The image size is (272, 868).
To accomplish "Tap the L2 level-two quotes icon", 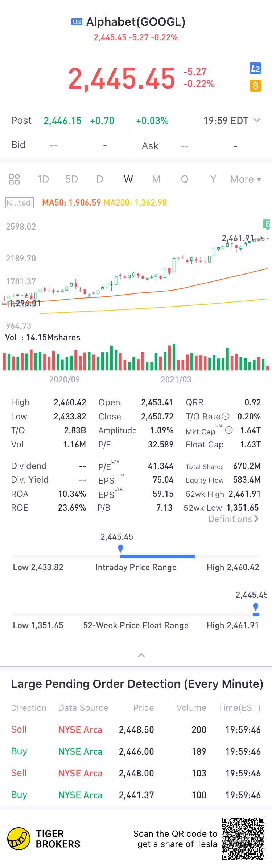I will point(255,68).
